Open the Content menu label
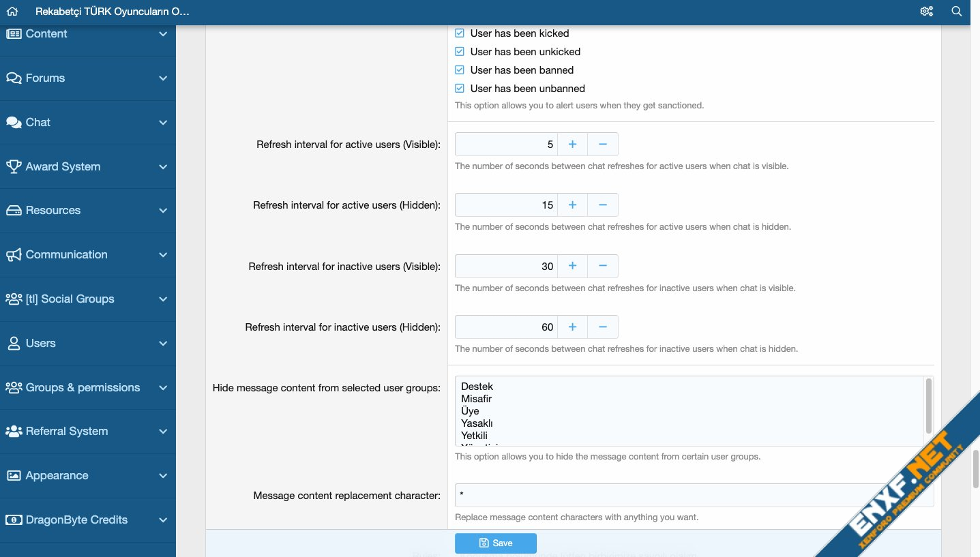The height and width of the screenshot is (557, 980). [x=46, y=33]
